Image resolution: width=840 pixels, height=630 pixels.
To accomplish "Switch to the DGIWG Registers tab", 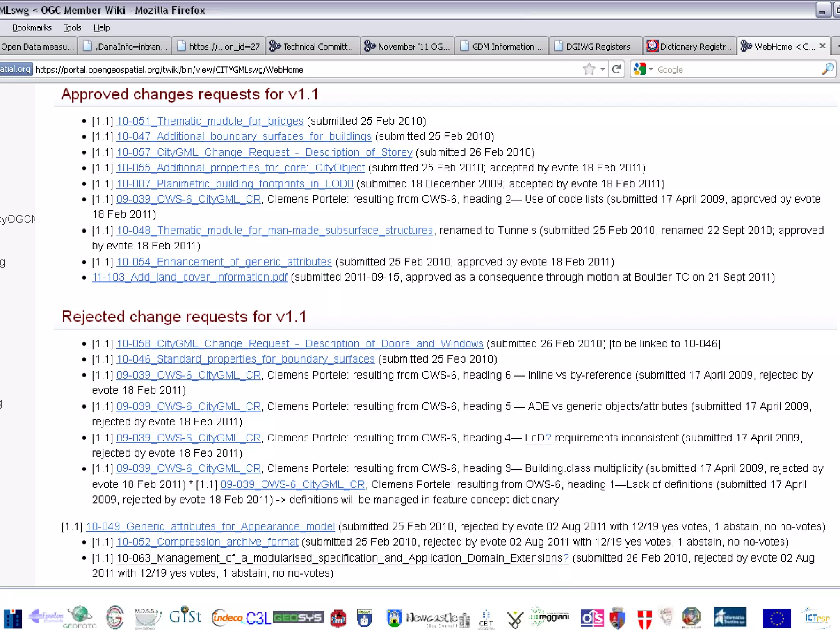I will [x=598, y=46].
